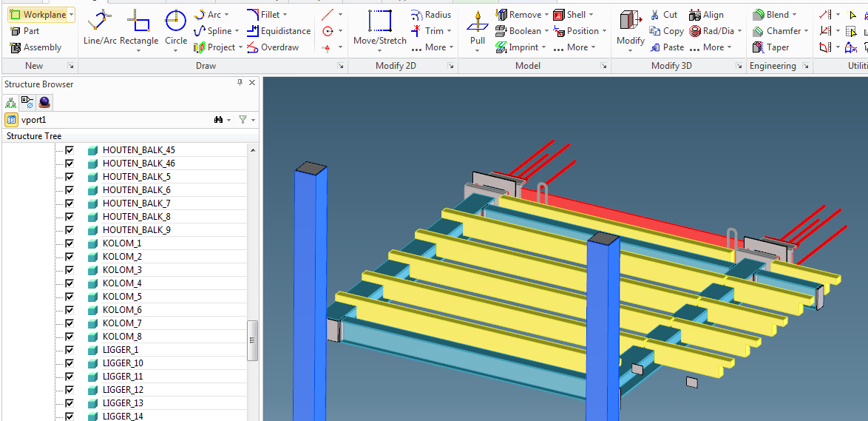Switch to the structure tree tab icon

10,103
